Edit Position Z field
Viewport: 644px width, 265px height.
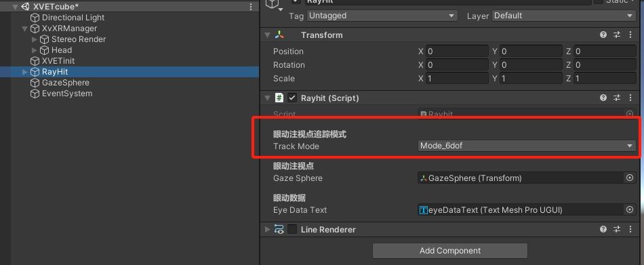tap(605, 52)
